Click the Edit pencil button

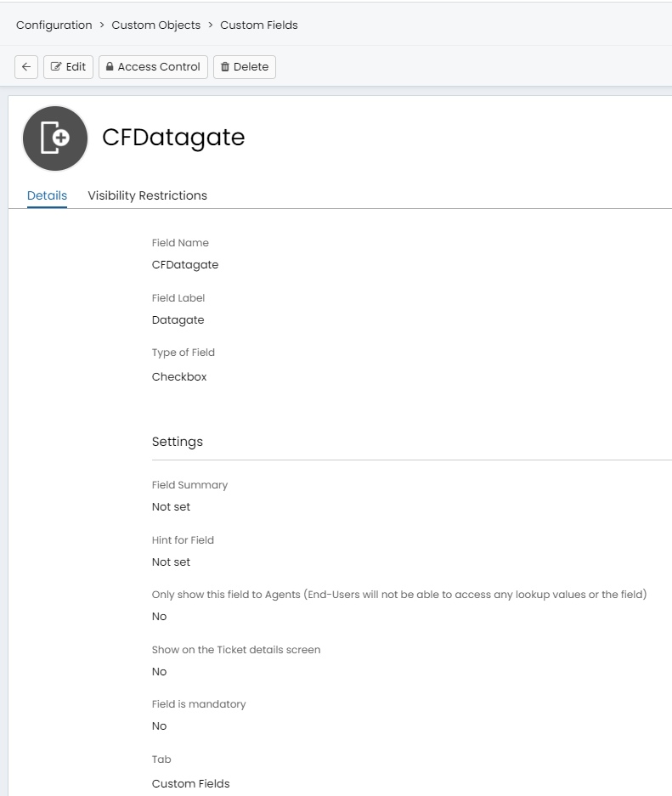68,67
